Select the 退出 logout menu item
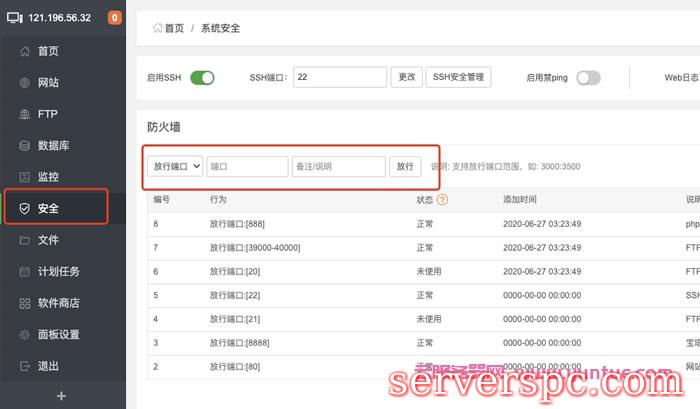 point(48,366)
